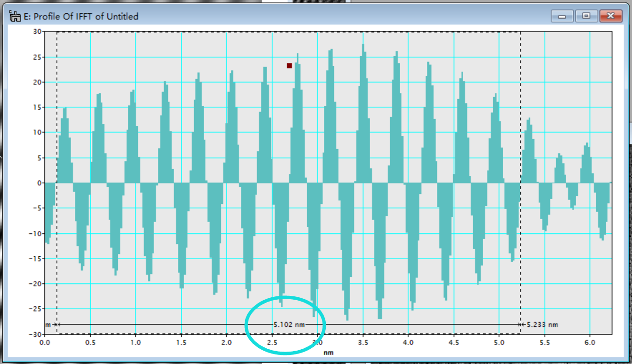Maximize the Profile Of IFFT window
The height and width of the screenshot is (364, 632).
(x=586, y=16)
